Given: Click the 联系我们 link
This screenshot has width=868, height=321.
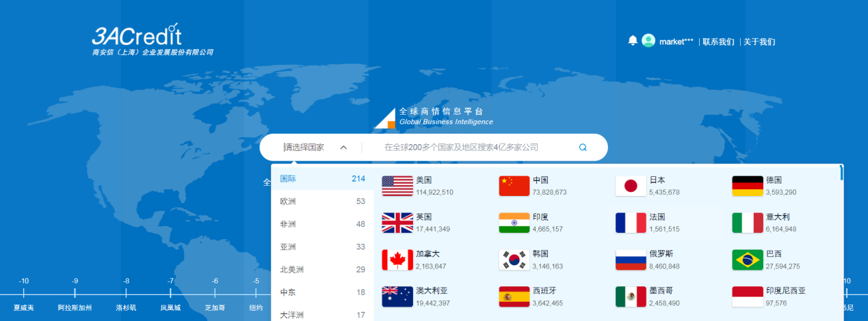Looking at the screenshot, I should click(x=718, y=42).
